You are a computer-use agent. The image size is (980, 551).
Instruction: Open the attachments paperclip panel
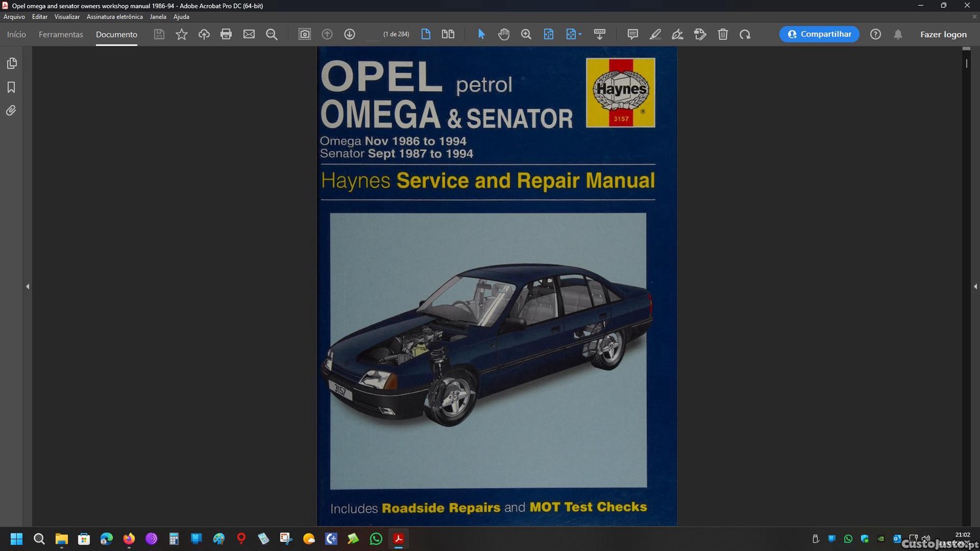pyautogui.click(x=12, y=111)
